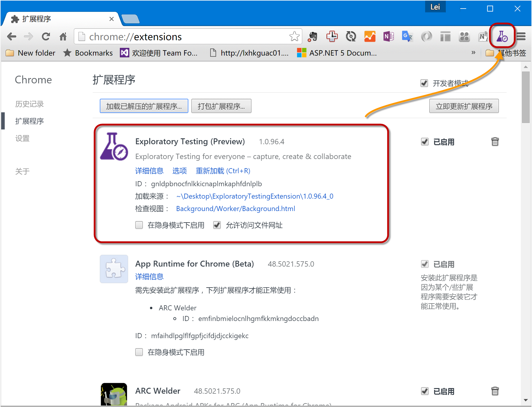Click the grey crescent extension icon
532x407 pixels.
pyautogui.click(x=426, y=37)
